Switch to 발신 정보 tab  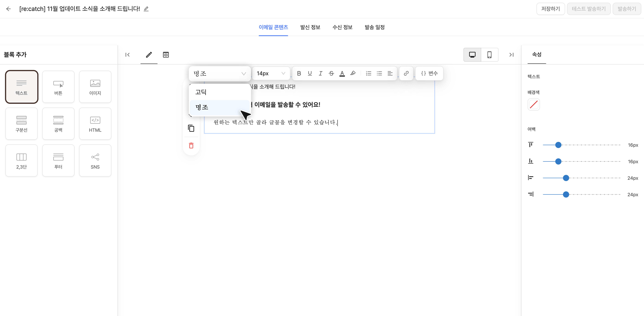pyautogui.click(x=310, y=27)
